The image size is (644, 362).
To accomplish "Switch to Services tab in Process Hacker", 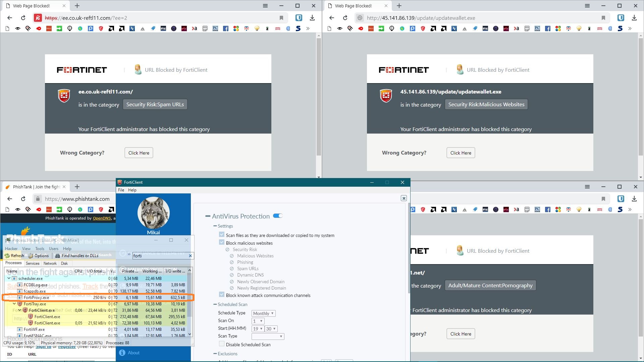I will click(33, 263).
